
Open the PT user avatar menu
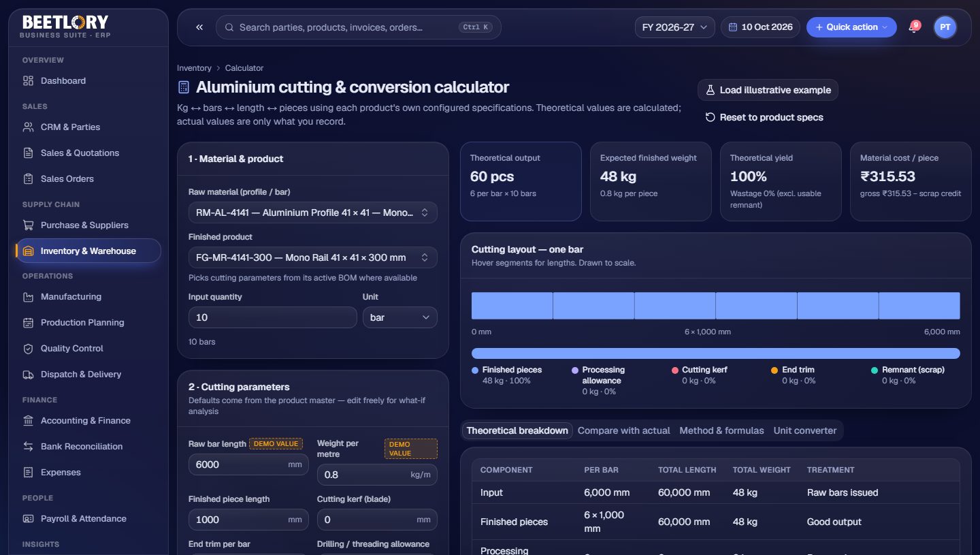click(x=945, y=27)
